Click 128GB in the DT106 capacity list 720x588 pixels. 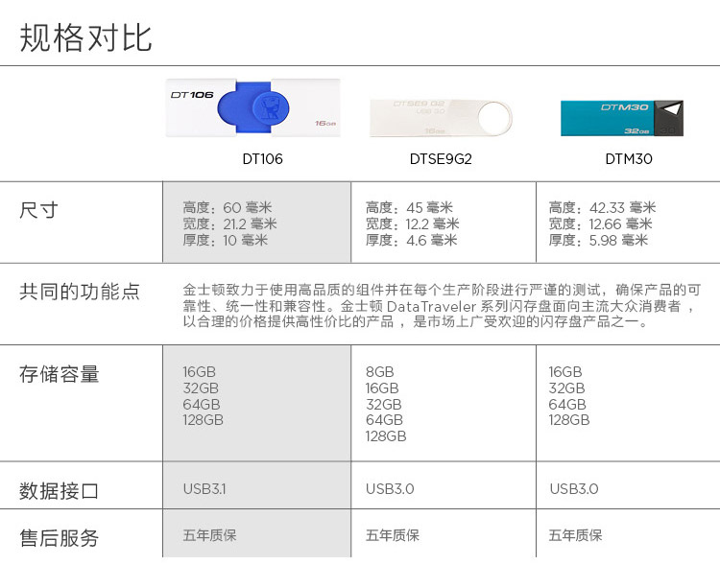tap(203, 420)
